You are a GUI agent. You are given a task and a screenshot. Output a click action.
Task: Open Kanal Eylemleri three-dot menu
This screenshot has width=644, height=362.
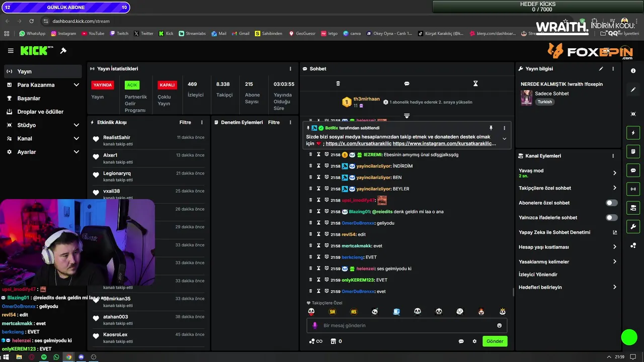click(x=613, y=156)
